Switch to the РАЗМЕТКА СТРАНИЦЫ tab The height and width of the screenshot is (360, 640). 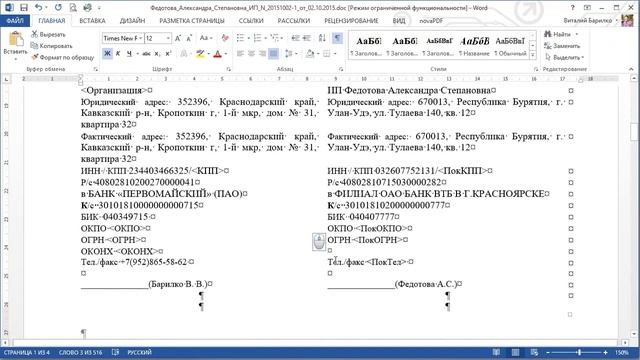click(x=192, y=20)
